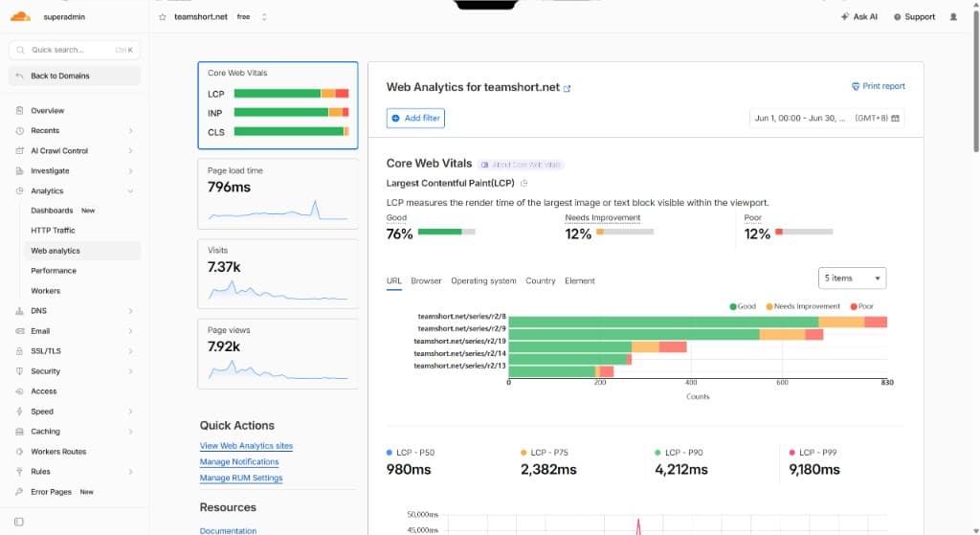The height and width of the screenshot is (535, 980).
Task: Go Back to Domains
Action: point(75,76)
